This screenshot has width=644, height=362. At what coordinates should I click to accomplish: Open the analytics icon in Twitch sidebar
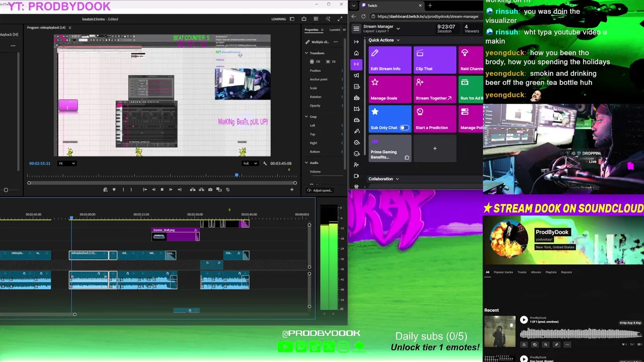(357, 86)
